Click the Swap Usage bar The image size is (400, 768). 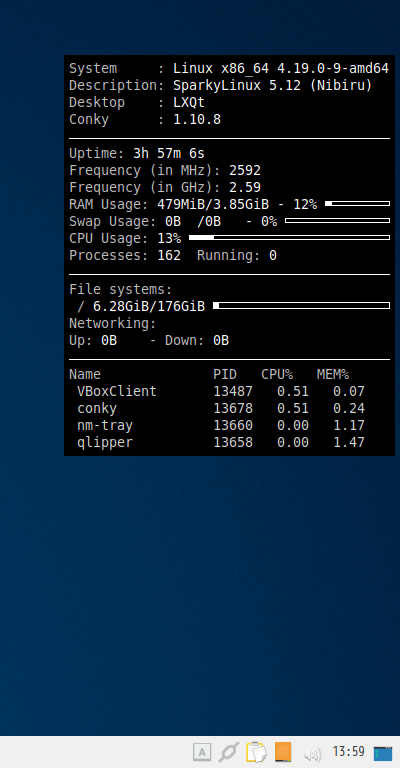click(x=337, y=220)
